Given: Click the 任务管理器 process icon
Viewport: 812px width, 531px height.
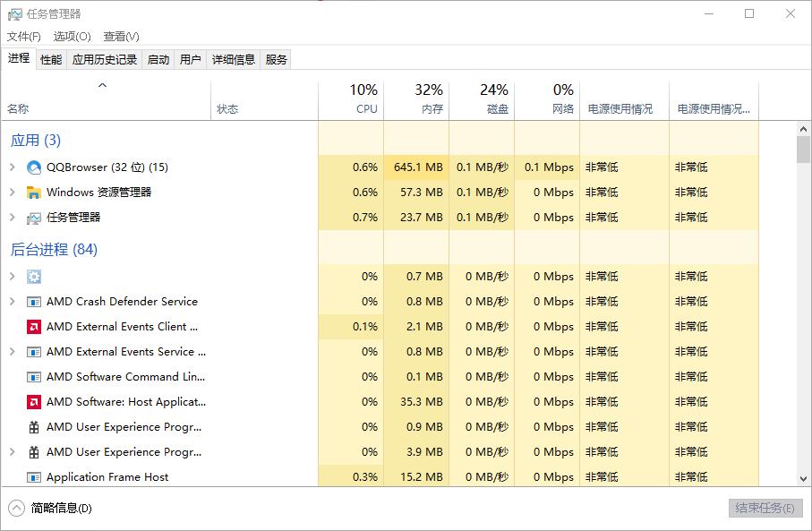Looking at the screenshot, I should point(34,218).
